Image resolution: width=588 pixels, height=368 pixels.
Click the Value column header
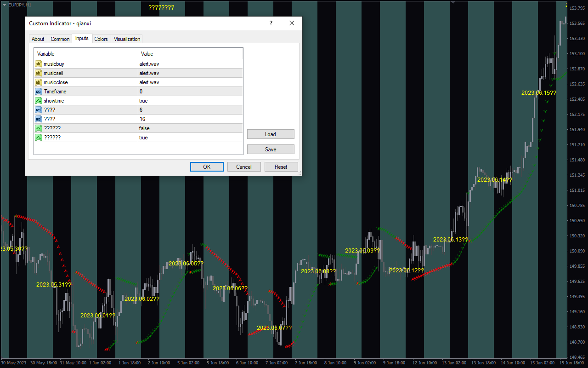[190, 54]
